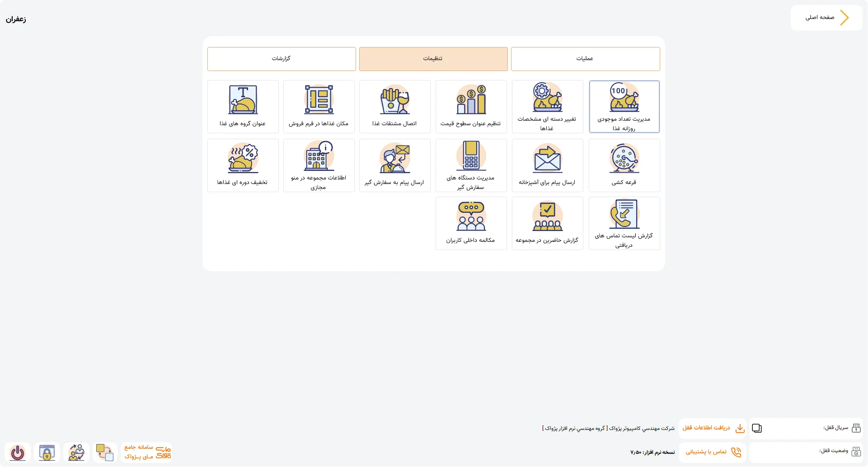This screenshot has height=467, width=868.
Task: Open send message to order-taker (ارسال پیام به سفارش گیر)
Action: click(394, 165)
